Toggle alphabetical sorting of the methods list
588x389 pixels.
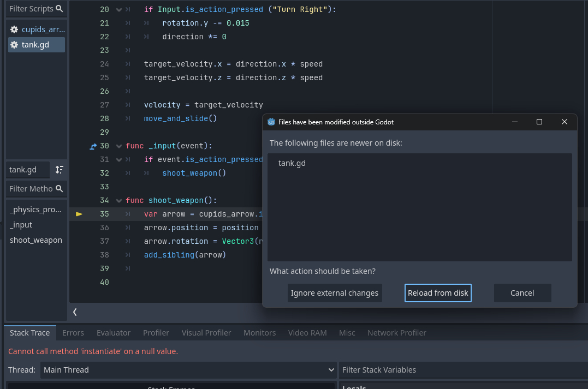[59, 170]
